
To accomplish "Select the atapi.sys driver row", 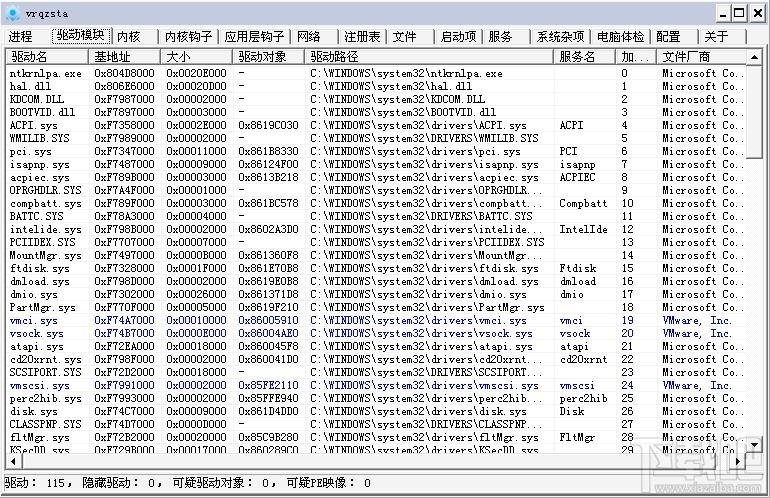I will 376,346.
